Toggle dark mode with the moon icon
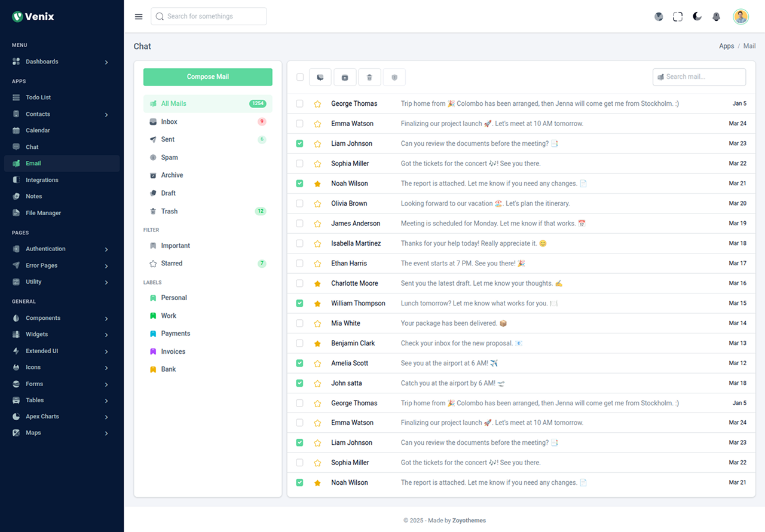The width and height of the screenshot is (765, 532). point(697,17)
